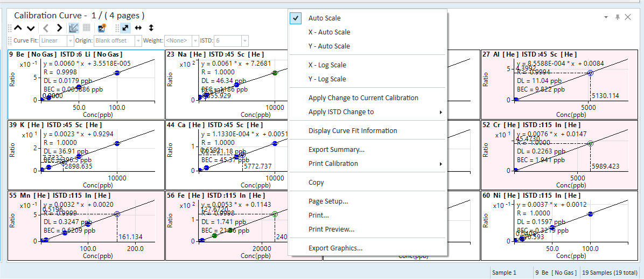Choose X - Auto Scale menu item

pyautogui.click(x=368, y=32)
